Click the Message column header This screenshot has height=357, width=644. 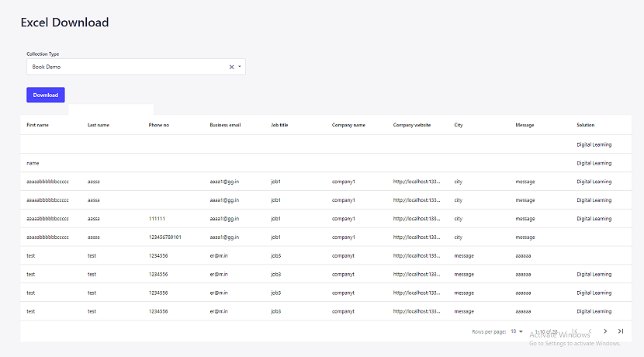[x=525, y=125]
